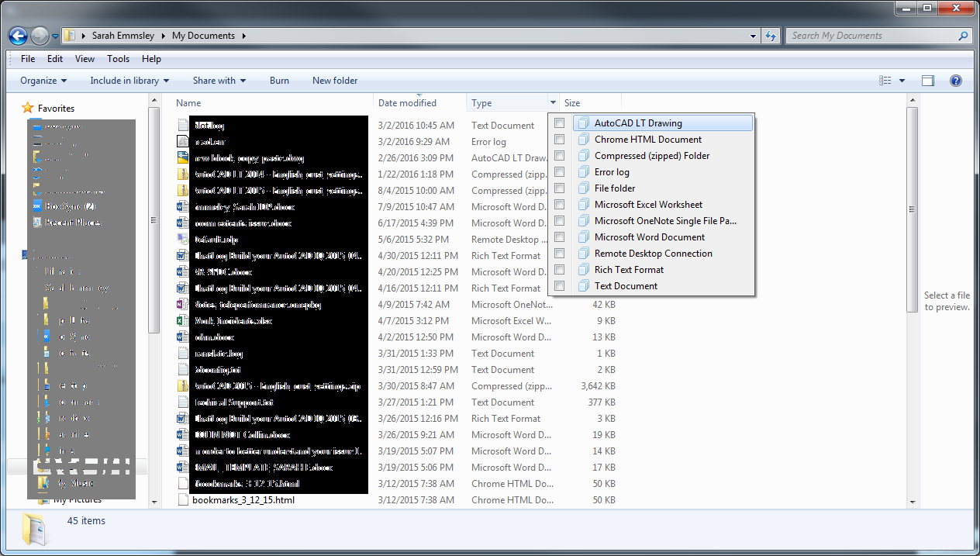Screen dimensions: 980x556
Task: Click the Favorites star icon in sidebar
Action: (28, 108)
